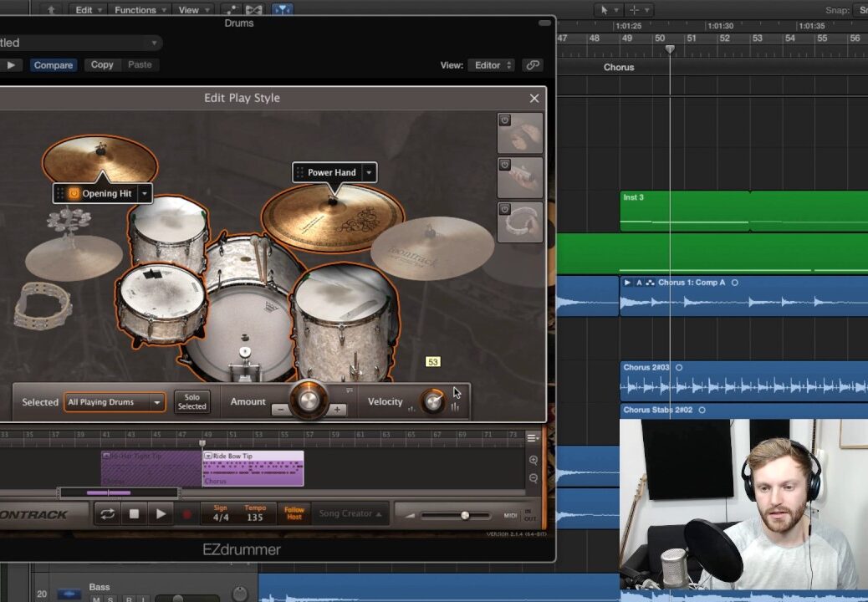Zoom in on the EZdrummer song track
Viewport: 868px width, 602px height.
[533, 461]
